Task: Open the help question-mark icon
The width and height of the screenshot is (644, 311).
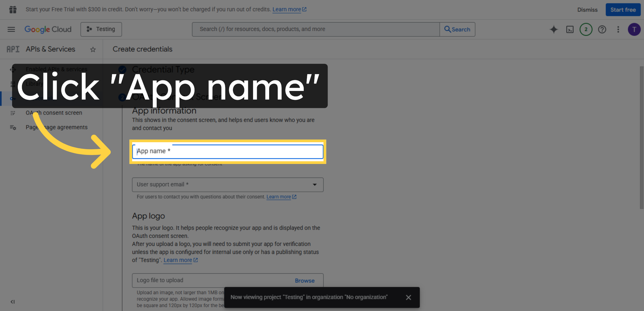Action: tap(602, 29)
